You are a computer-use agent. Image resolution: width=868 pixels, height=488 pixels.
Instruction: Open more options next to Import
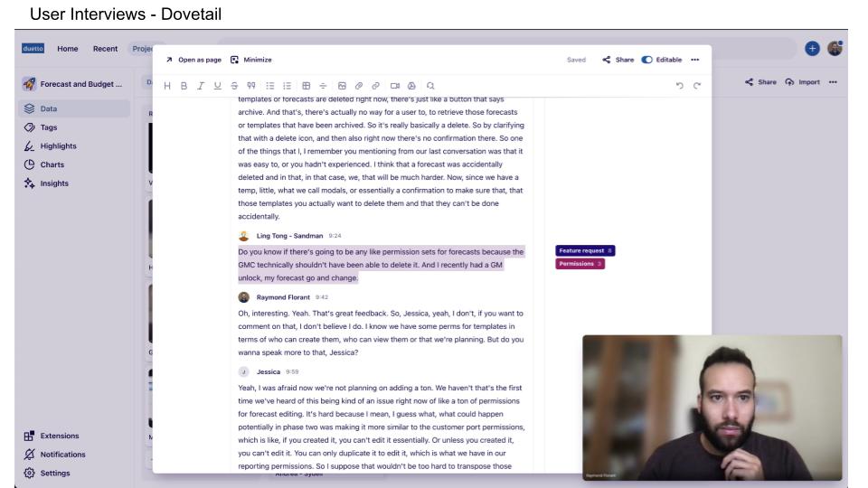pos(833,82)
